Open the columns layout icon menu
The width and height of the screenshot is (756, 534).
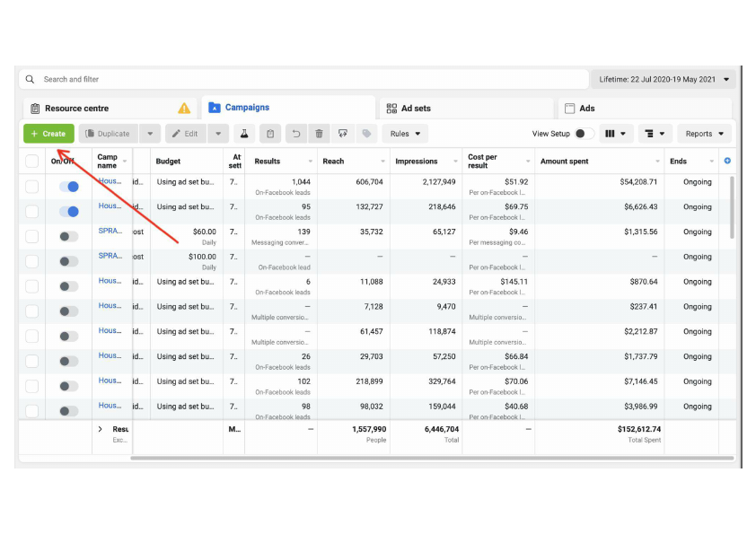pyautogui.click(x=615, y=134)
